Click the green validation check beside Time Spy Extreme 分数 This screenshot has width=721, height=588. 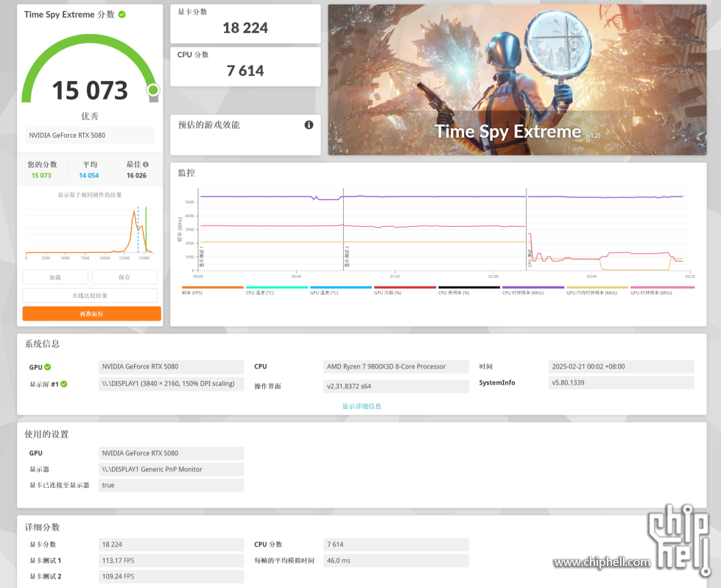(x=122, y=15)
